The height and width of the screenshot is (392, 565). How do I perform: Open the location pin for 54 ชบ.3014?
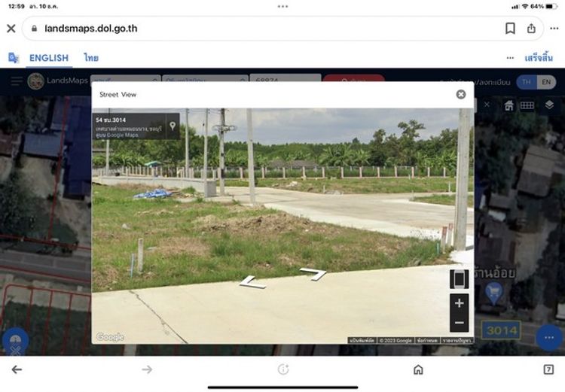tap(173, 126)
